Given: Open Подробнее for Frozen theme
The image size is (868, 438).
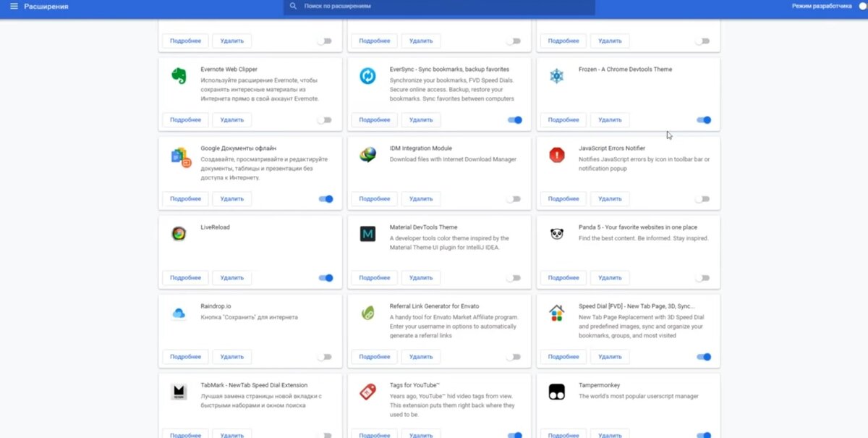Looking at the screenshot, I should pyautogui.click(x=563, y=120).
